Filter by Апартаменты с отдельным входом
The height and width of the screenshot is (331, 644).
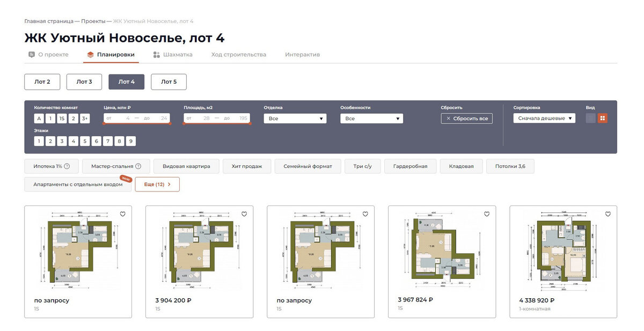78,184
